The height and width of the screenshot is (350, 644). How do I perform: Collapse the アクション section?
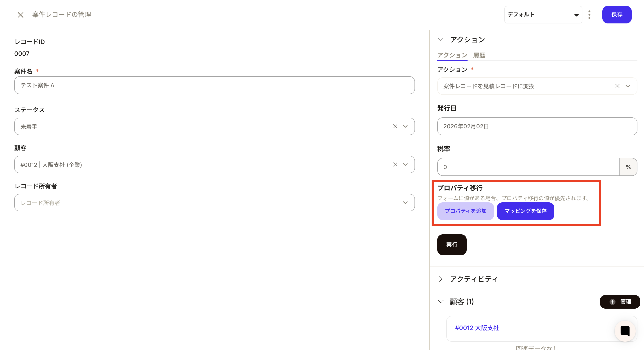click(441, 39)
